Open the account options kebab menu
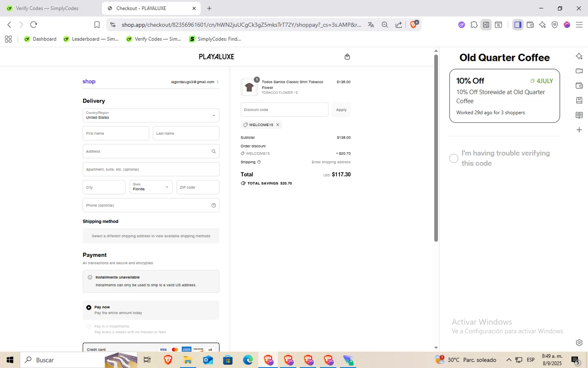Image resolution: width=588 pixels, height=368 pixels. (x=218, y=82)
